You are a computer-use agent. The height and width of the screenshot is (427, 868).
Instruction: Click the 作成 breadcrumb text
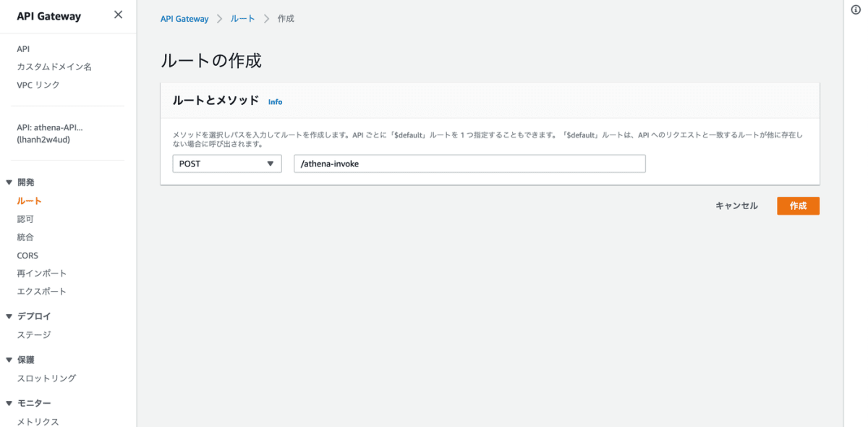[286, 19]
